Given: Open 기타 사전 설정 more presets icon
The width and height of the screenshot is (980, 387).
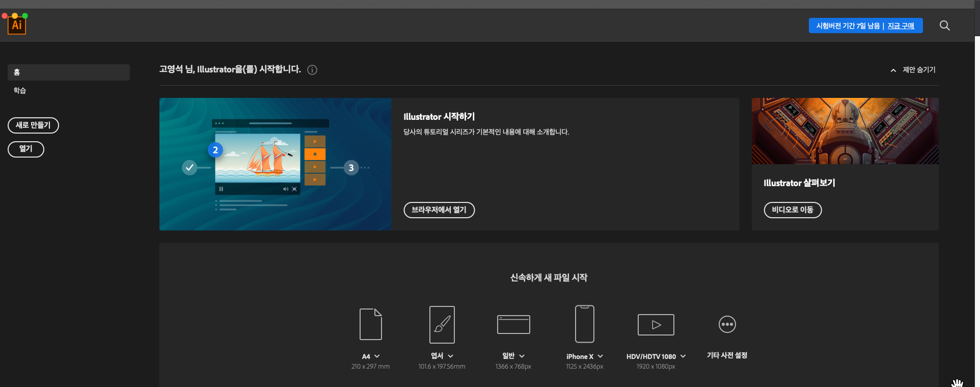Looking at the screenshot, I should click(727, 324).
